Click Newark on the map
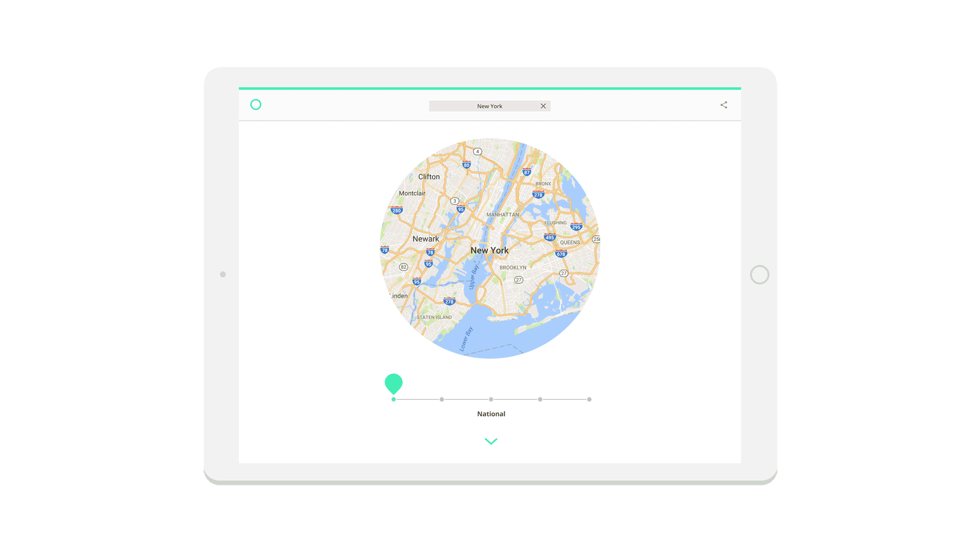Viewport: 980px width, 551px height. 425,238
